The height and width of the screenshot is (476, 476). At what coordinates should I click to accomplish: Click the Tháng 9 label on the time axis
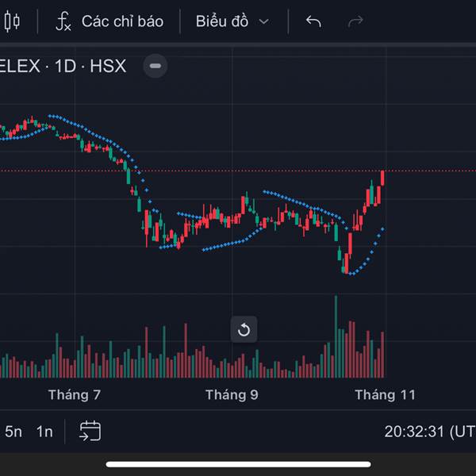coord(232,394)
